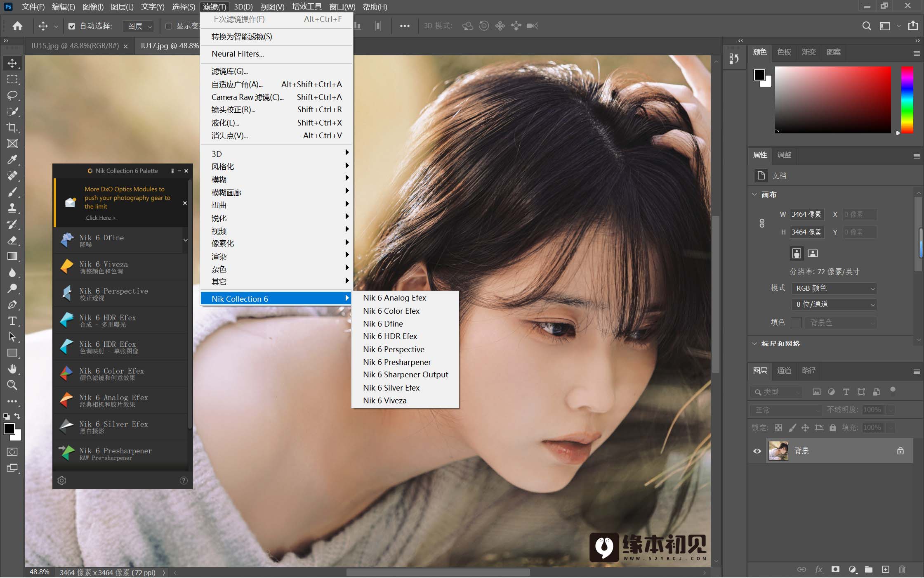Viewport: 924px width, 578px height.
Task: Open Nik palette settings gear
Action: point(62,481)
